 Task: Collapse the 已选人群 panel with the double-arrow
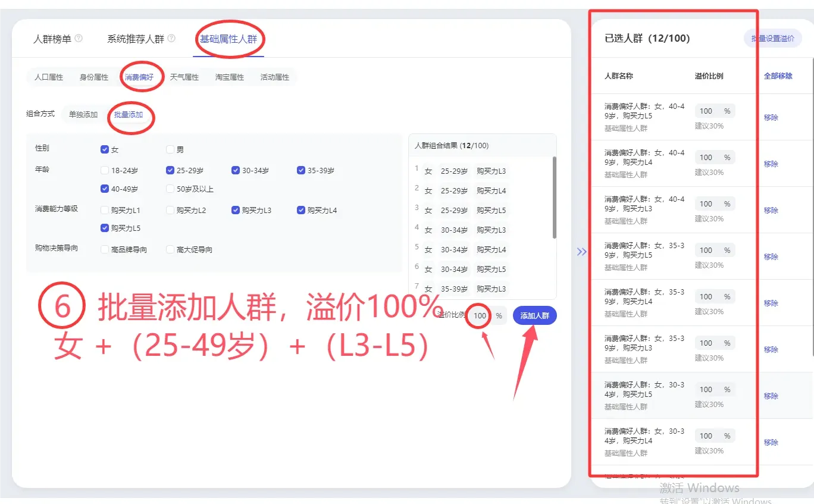pos(582,252)
